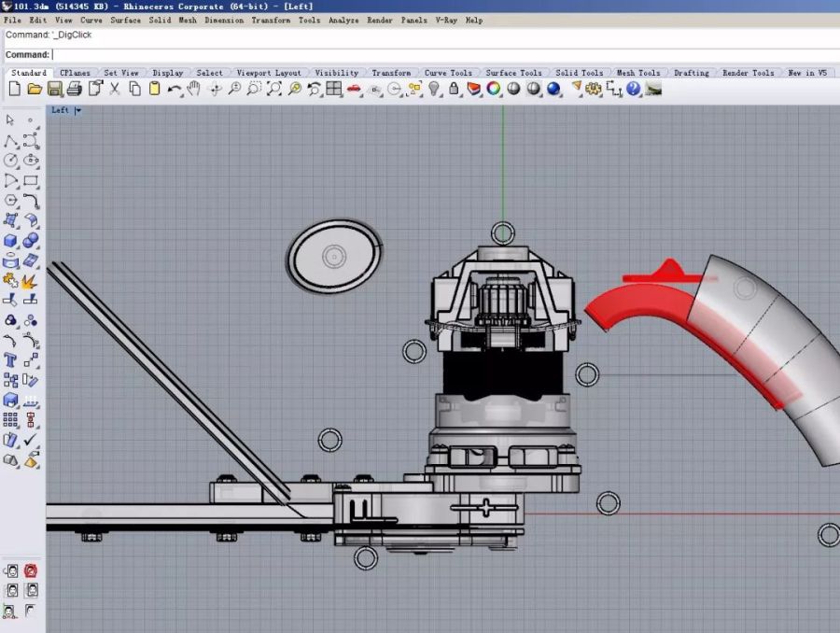Click the Save file icon
The width and height of the screenshot is (840, 633).
[54, 89]
